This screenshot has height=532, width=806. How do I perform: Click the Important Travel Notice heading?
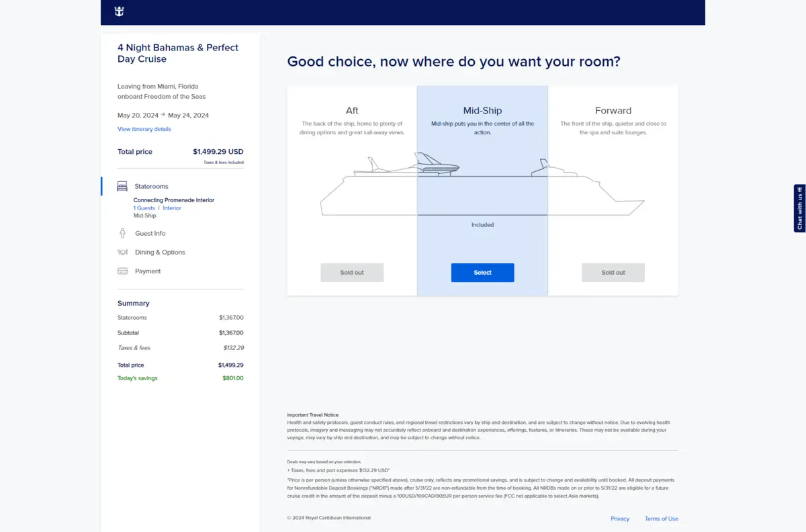(313, 415)
